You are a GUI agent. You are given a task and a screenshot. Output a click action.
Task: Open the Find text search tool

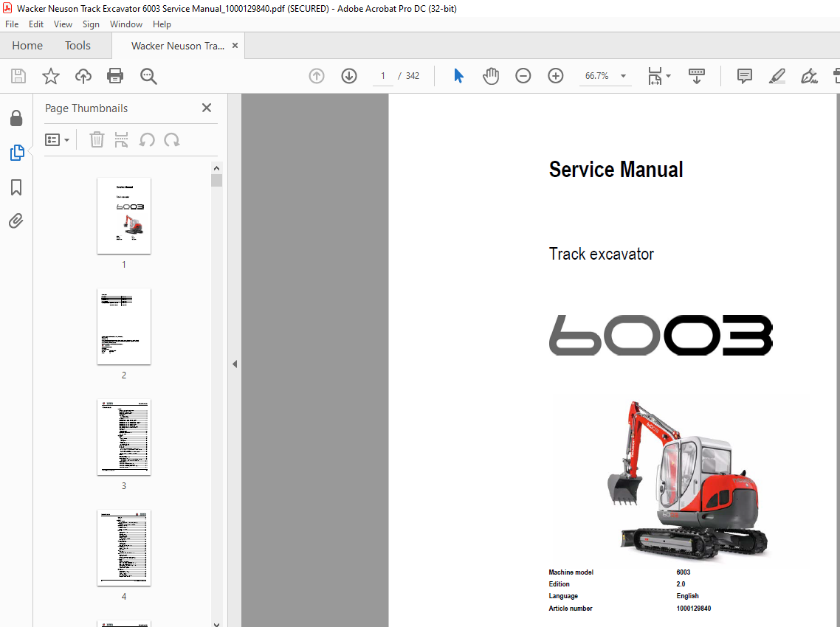(148, 76)
